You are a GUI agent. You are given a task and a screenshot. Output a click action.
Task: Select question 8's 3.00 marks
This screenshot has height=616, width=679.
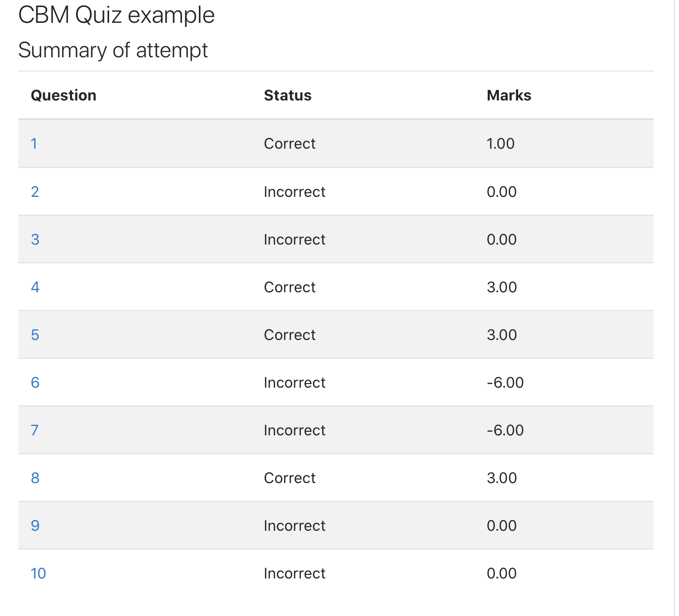point(502,478)
